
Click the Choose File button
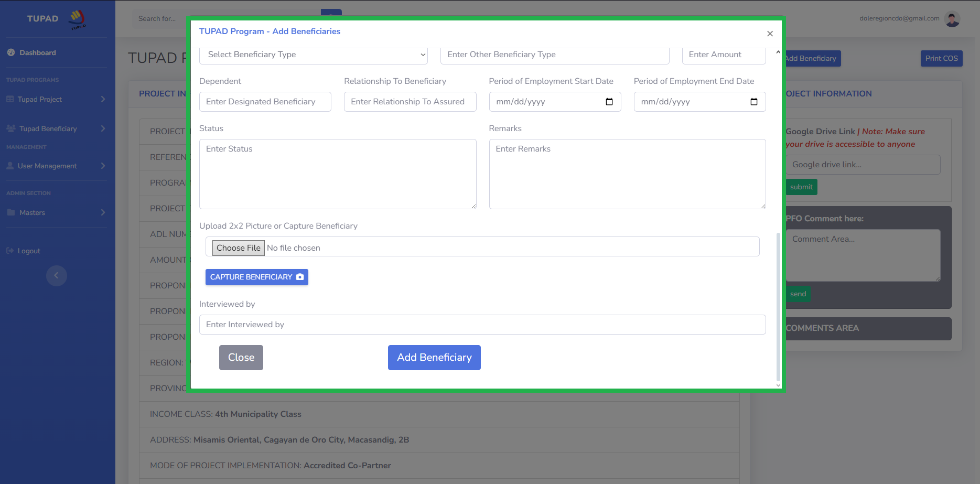coord(239,248)
